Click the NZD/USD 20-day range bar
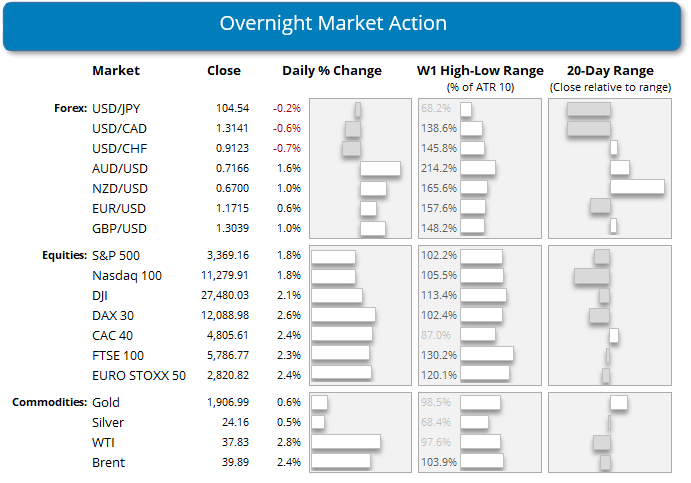Image resolution: width=691 pixels, height=483 pixels. click(637, 187)
